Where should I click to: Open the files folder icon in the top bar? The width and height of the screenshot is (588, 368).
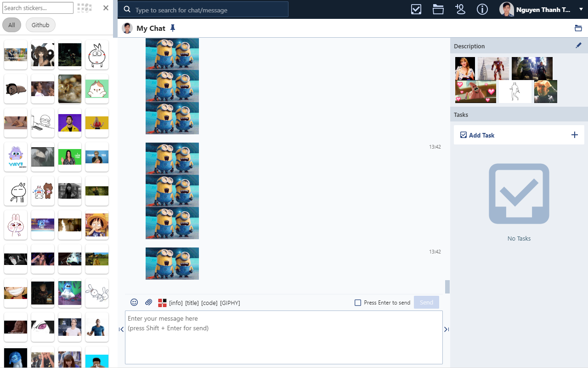(438, 9)
